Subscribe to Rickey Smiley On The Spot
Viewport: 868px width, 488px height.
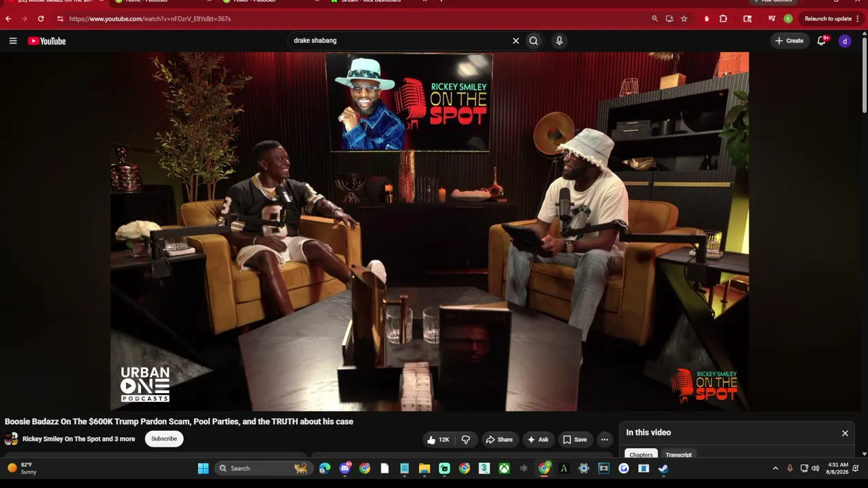(164, 439)
